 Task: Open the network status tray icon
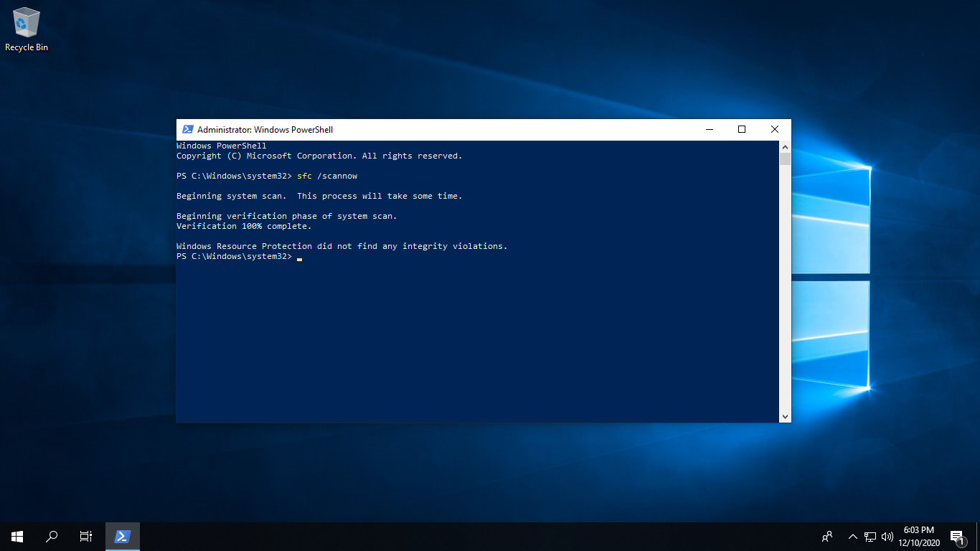coord(870,536)
